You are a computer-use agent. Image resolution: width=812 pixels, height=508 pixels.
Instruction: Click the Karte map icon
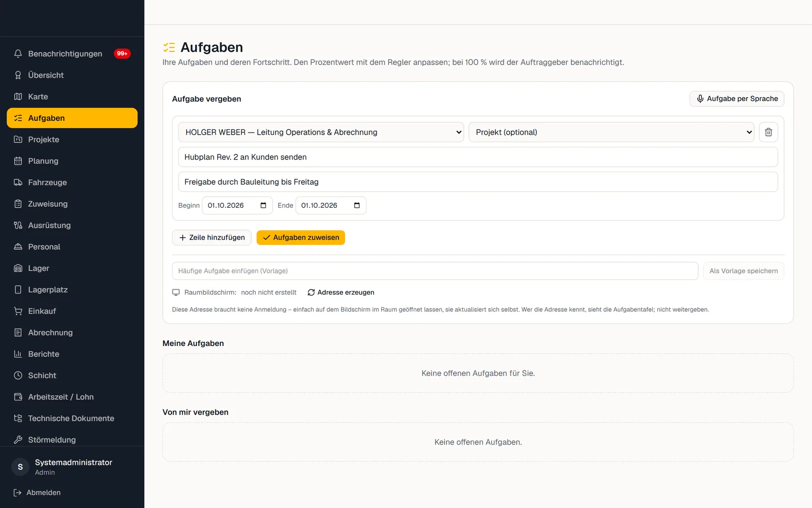(18, 97)
